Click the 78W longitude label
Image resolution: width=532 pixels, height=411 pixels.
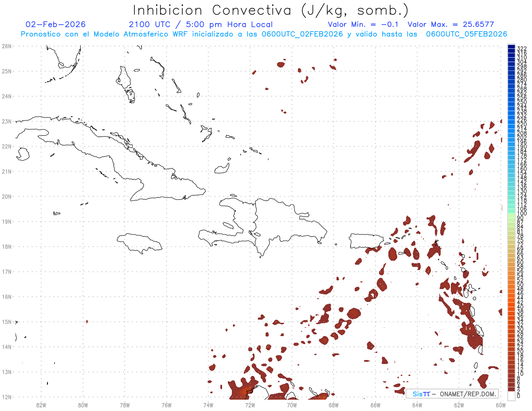tap(125, 404)
